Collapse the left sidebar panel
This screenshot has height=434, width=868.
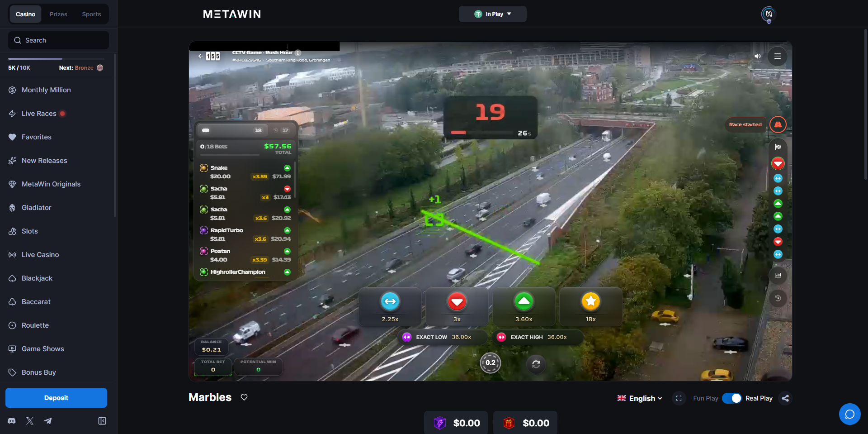pos(102,421)
